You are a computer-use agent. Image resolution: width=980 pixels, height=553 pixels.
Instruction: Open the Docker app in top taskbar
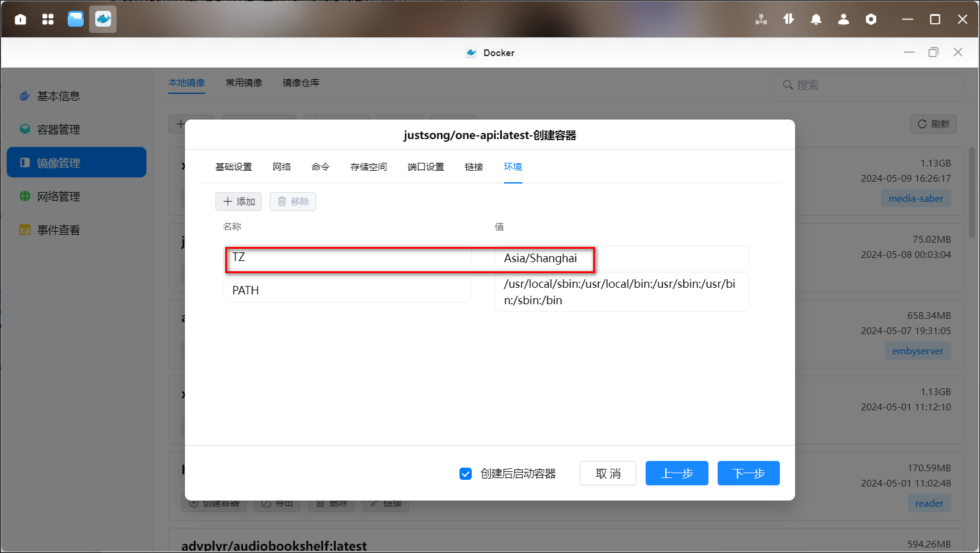103,20
